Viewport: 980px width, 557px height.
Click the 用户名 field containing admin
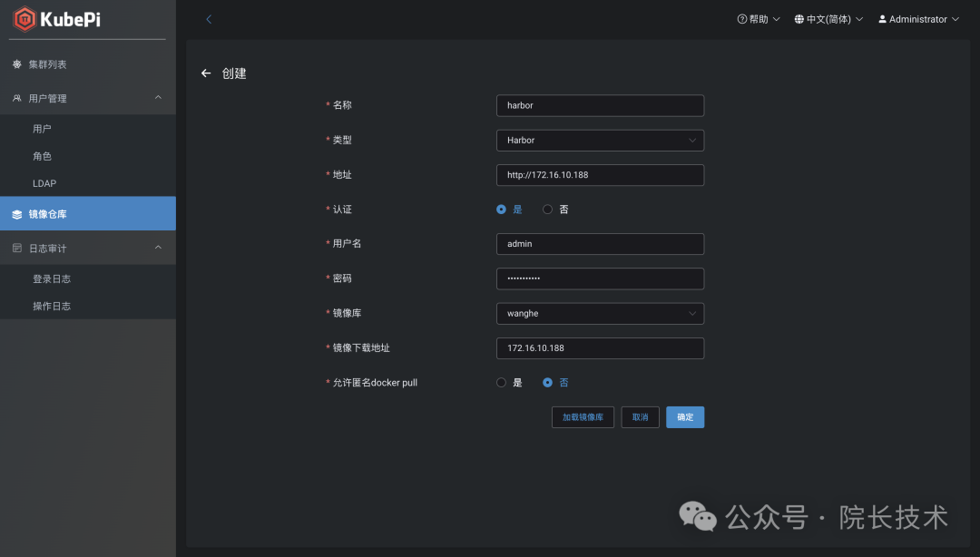click(x=600, y=244)
